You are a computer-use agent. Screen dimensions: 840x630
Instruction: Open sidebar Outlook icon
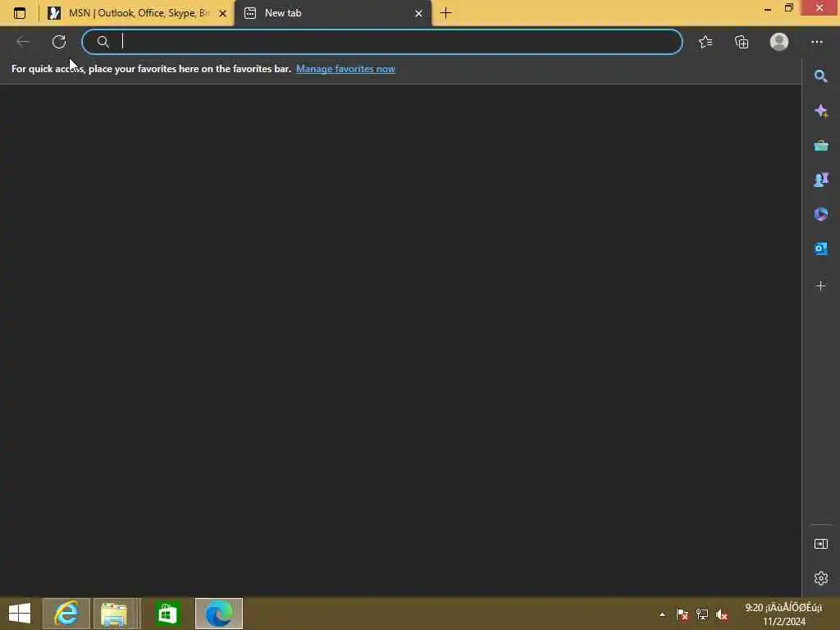coord(820,249)
